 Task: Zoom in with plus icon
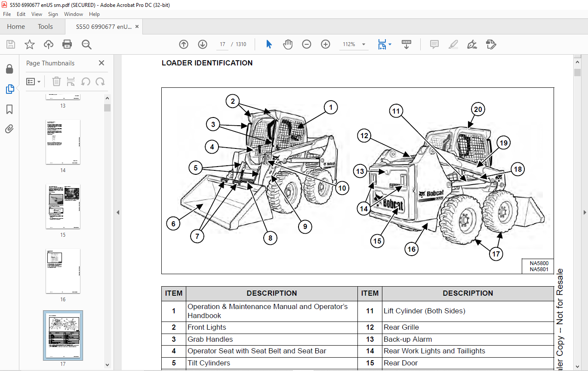pos(326,44)
